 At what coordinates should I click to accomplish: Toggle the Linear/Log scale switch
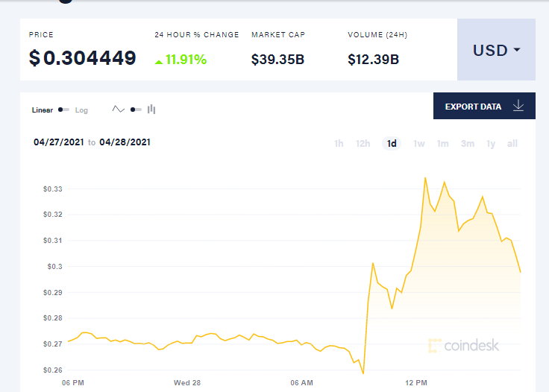[x=64, y=110]
